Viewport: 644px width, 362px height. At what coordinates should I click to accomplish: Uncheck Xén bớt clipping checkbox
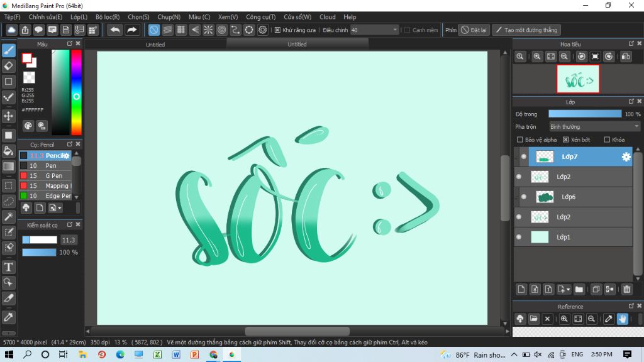tap(565, 140)
